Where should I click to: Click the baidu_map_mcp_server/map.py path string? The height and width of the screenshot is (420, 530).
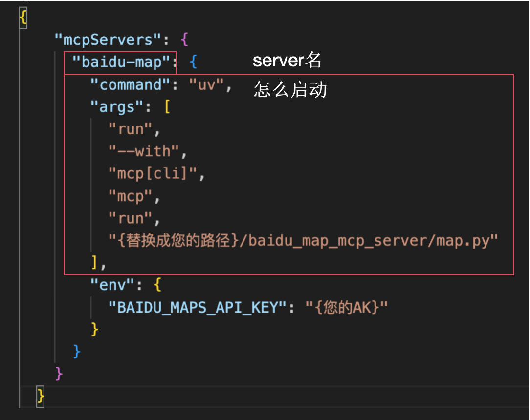click(x=303, y=240)
